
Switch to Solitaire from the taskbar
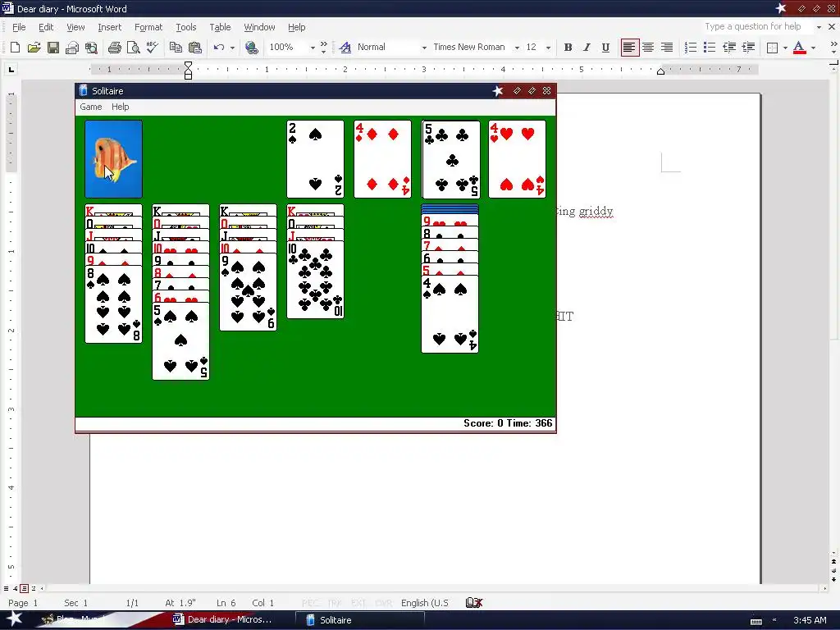click(x=360, y=620)
